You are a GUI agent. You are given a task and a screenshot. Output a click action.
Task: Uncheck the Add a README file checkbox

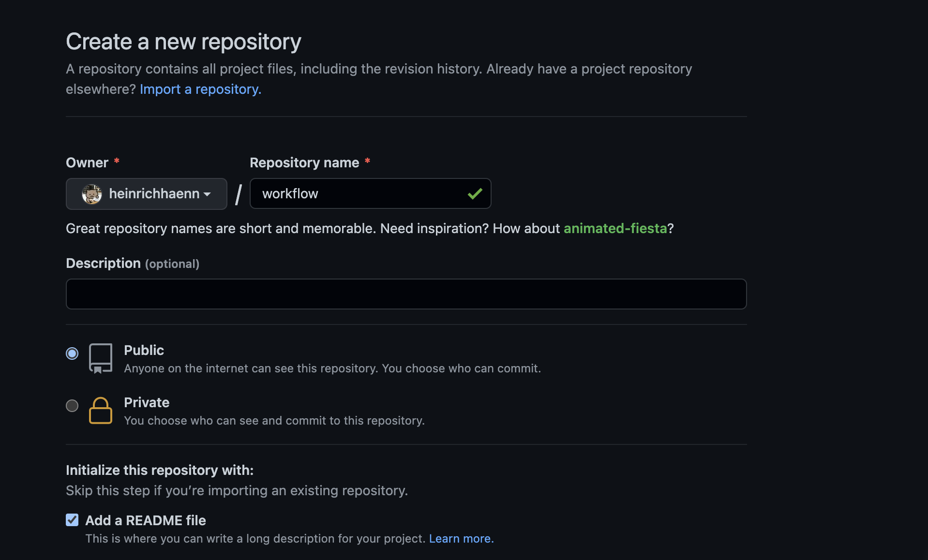(72, 520)
